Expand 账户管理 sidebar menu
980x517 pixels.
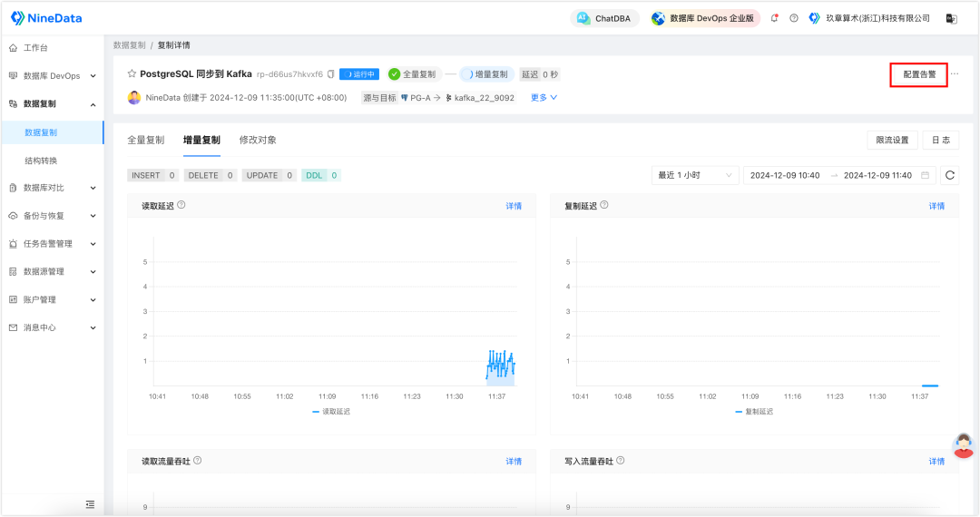pos(53,299)
